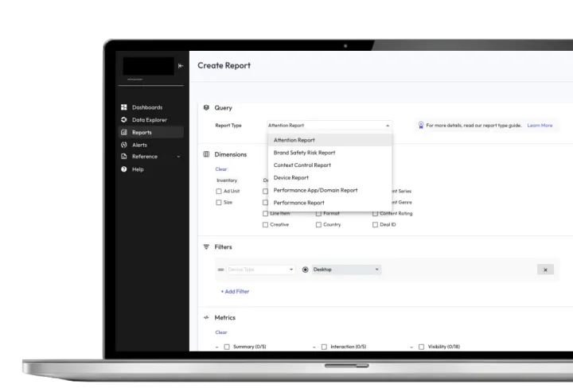
Task: Click the Help question mark icon
Action: click(124, 169)
